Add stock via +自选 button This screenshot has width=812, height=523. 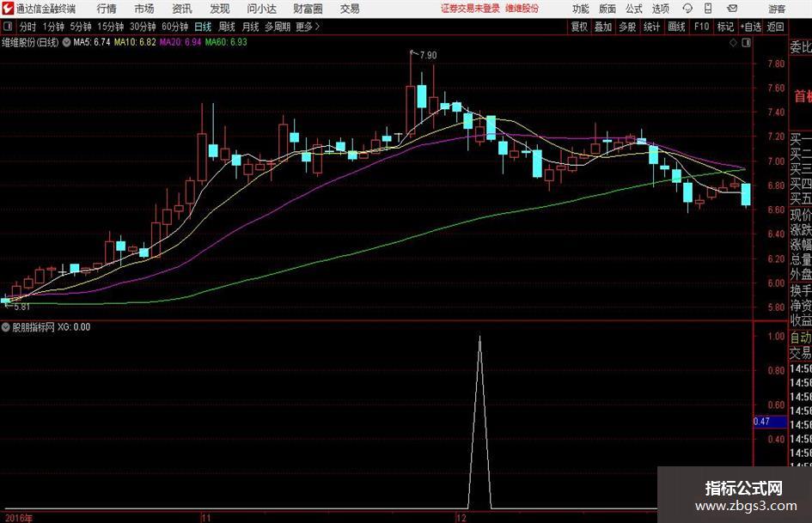tap(750, 27)
